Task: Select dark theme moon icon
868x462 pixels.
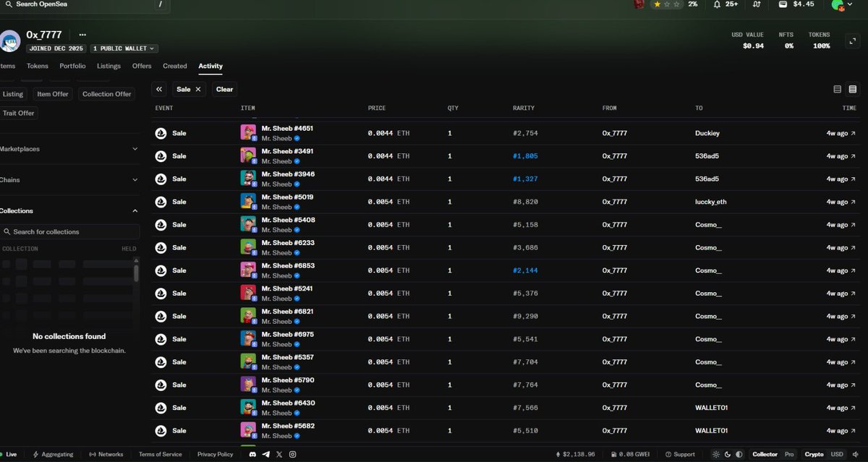Action: [x=728, y=454]
